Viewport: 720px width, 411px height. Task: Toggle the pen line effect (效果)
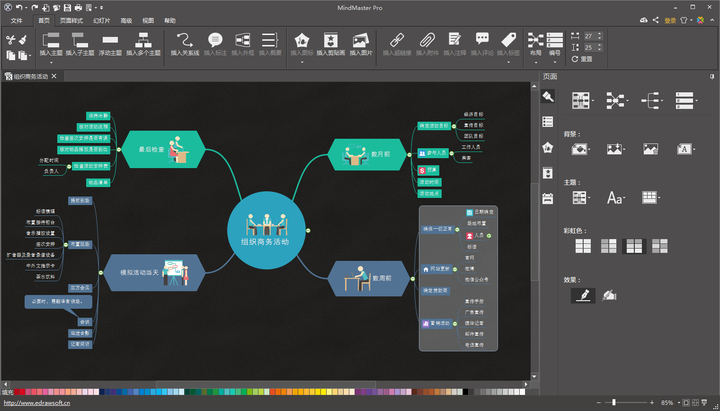coord(583,295)
